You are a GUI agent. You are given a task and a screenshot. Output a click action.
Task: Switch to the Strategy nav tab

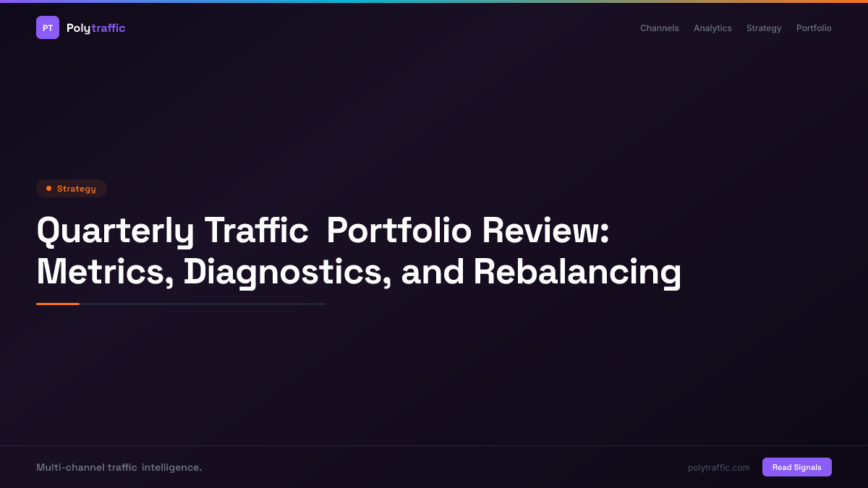(x=764, y=27)
